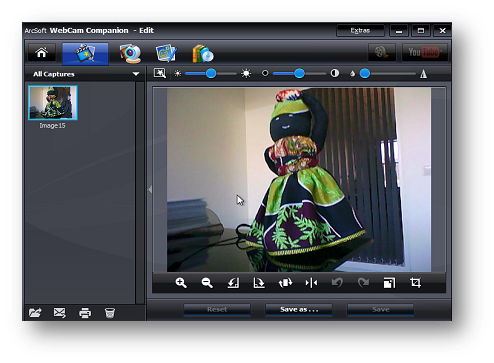This screenshot has width=494, height=363.
Task: Click the Reset button
Action: [217, 310]
